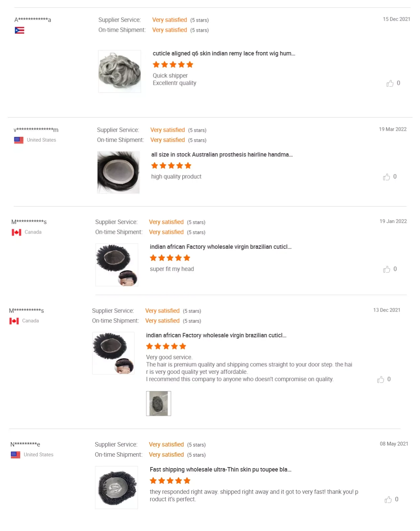
Task: Click the Puerto Rico flag icon
Action: (x=20, y=30)
